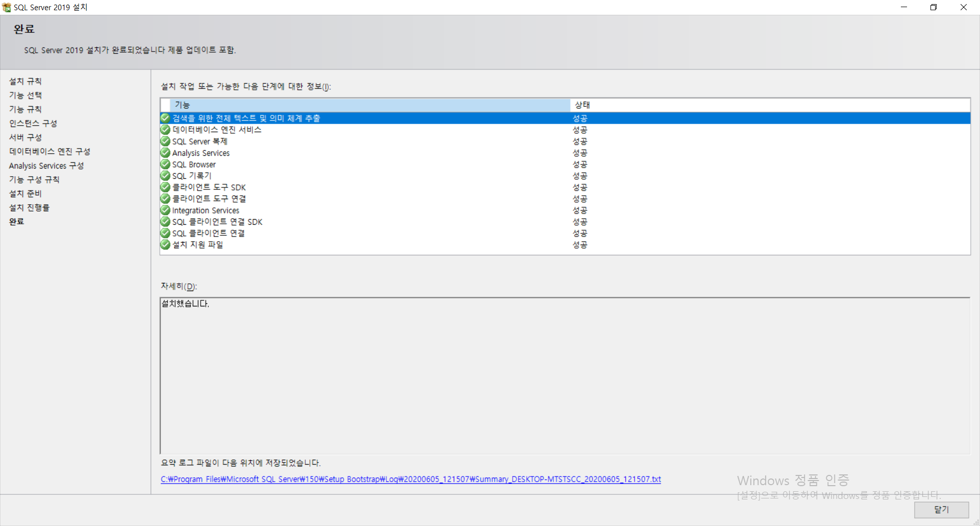Viewport: 980px width, 526px height.
Task: Sort by the 기능 column header
Action: pyautogui.click(x=370, y=105)
